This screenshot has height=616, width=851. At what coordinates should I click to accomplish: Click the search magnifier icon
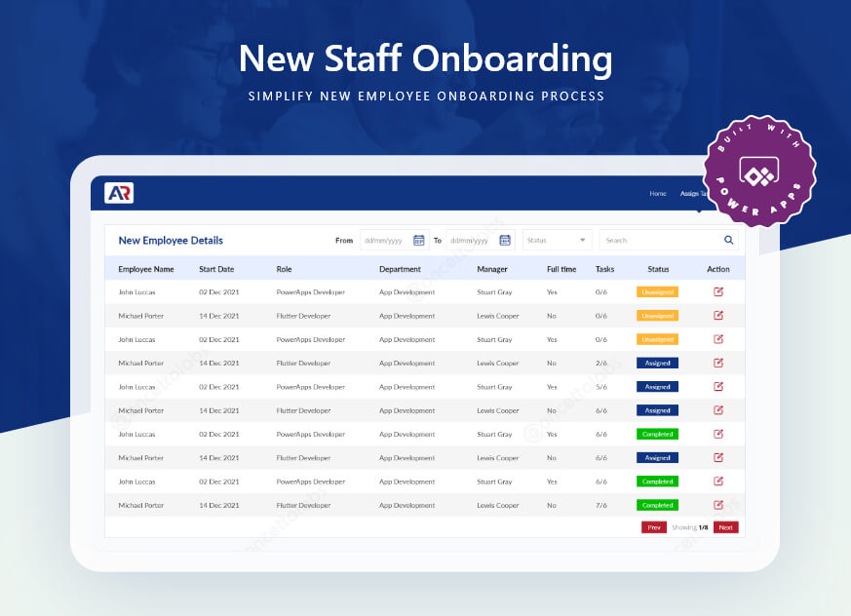[729, 240]
